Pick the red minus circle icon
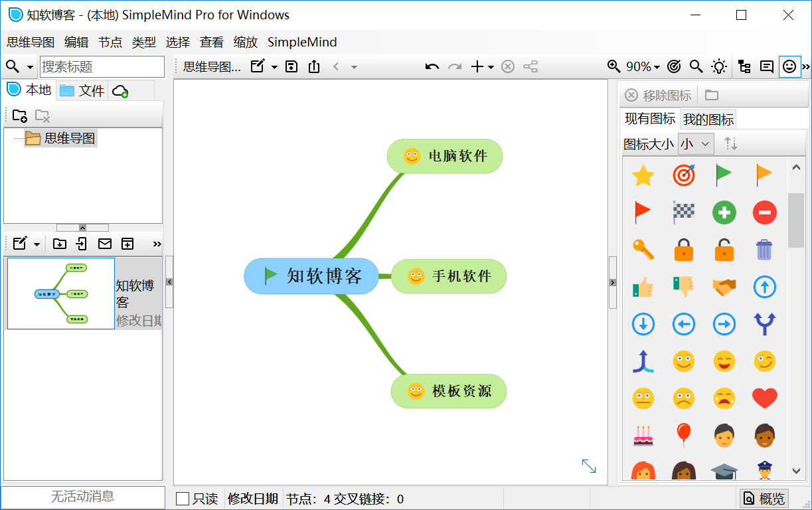 [x=765, y=212]
